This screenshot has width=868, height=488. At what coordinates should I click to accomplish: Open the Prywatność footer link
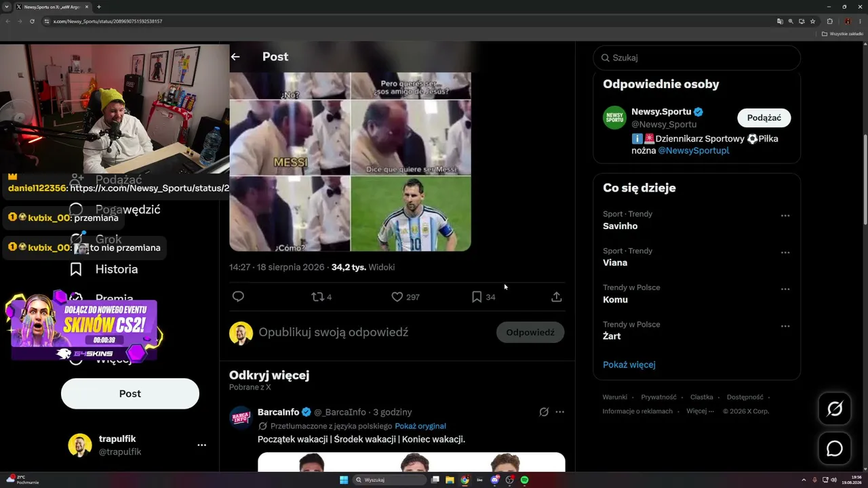click(658, 397)
